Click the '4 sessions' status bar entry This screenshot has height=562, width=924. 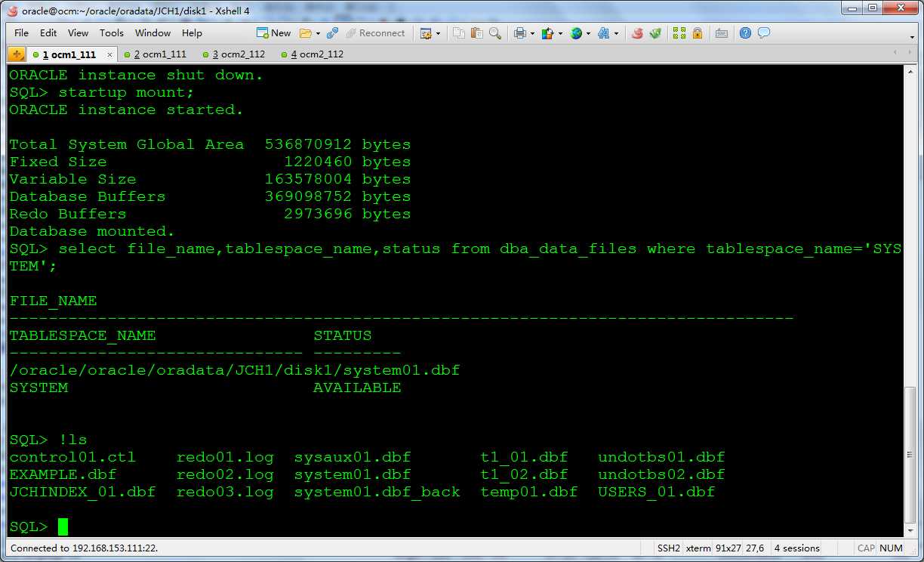[x=796, y=548]
